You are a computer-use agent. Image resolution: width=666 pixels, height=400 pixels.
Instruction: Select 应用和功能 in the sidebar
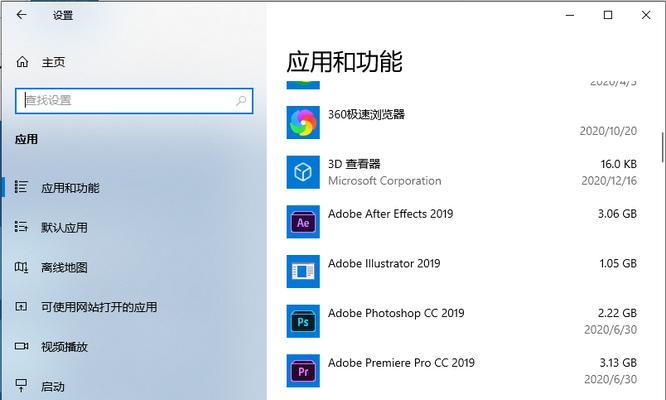point(70,188)
